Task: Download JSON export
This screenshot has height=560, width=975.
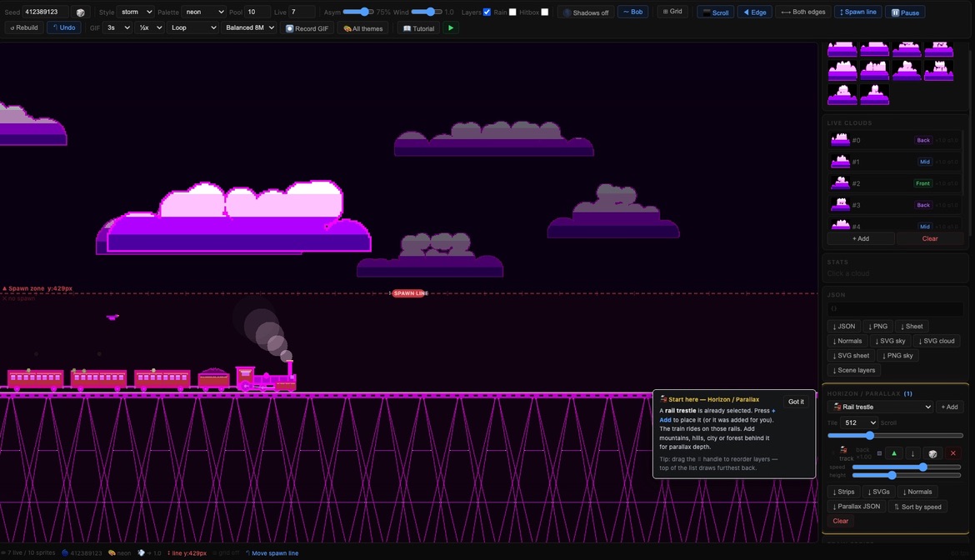Action: 844,327
